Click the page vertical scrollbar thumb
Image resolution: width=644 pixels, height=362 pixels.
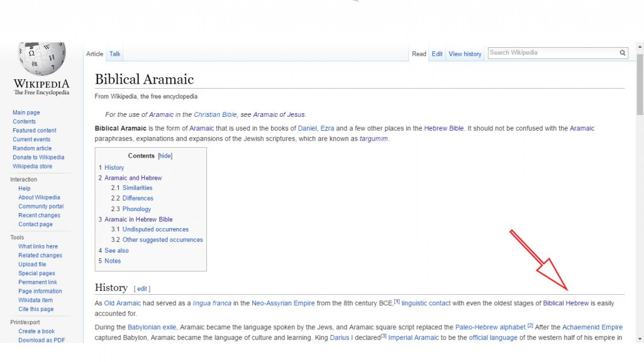click(x=640, y=84)
